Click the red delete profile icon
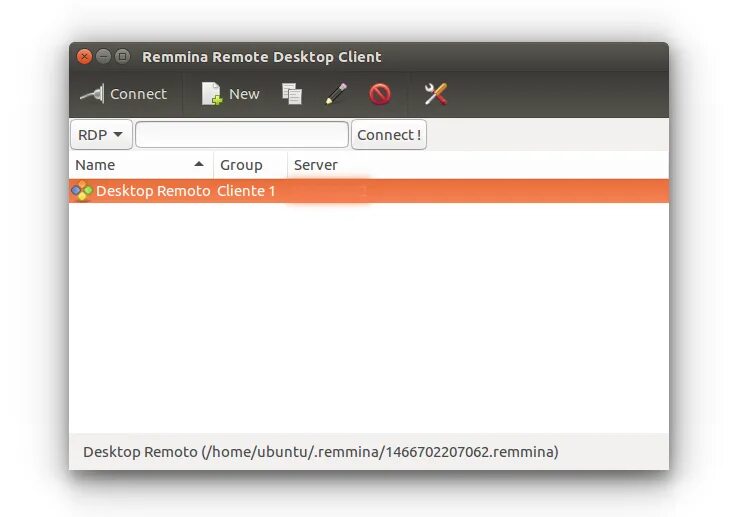The width and height of the screenshot is (736, 517). (x=380, y=94)
